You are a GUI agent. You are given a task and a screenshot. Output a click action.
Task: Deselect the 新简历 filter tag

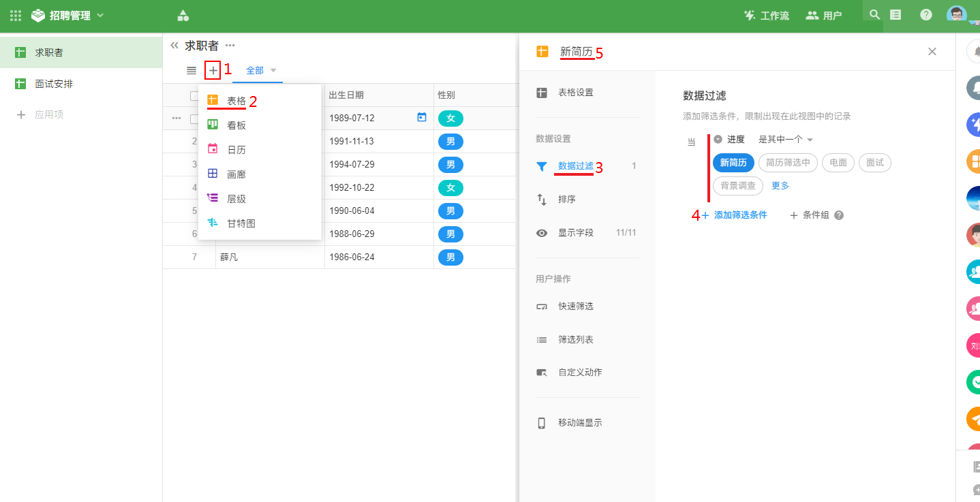click(733, 163)
